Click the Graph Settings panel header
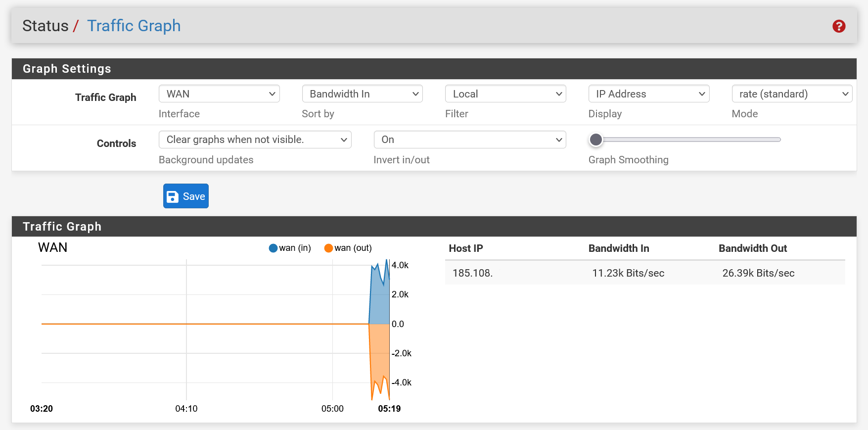This screenshot has width=868, height=430. point(434,69)
